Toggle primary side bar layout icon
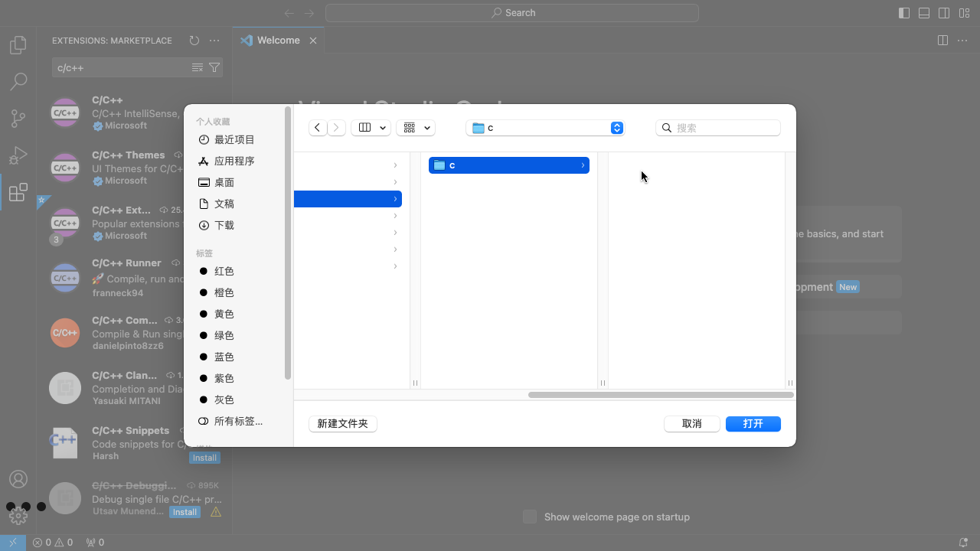The width and height of the screenshot is (980, 551). [904, 13]
